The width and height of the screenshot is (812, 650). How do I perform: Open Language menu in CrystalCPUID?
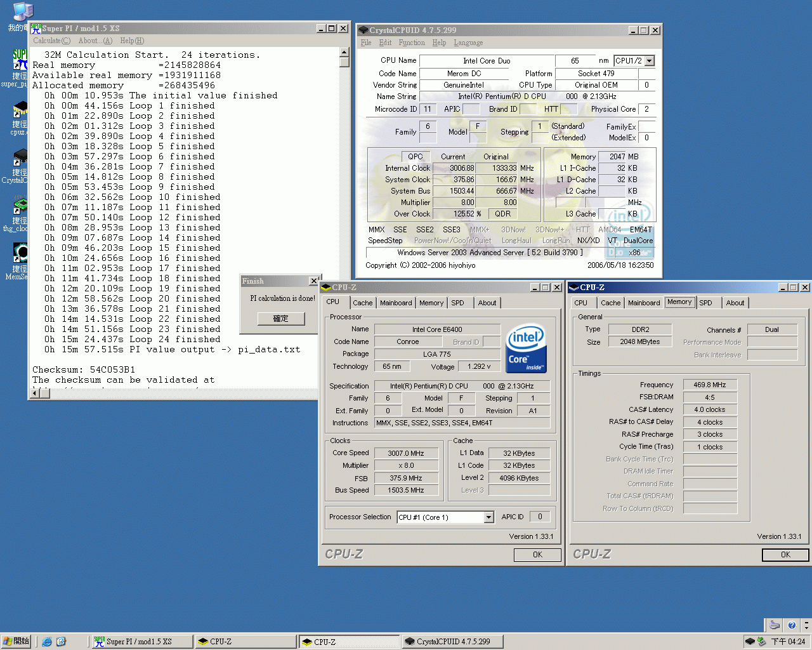tap(468, 43)
